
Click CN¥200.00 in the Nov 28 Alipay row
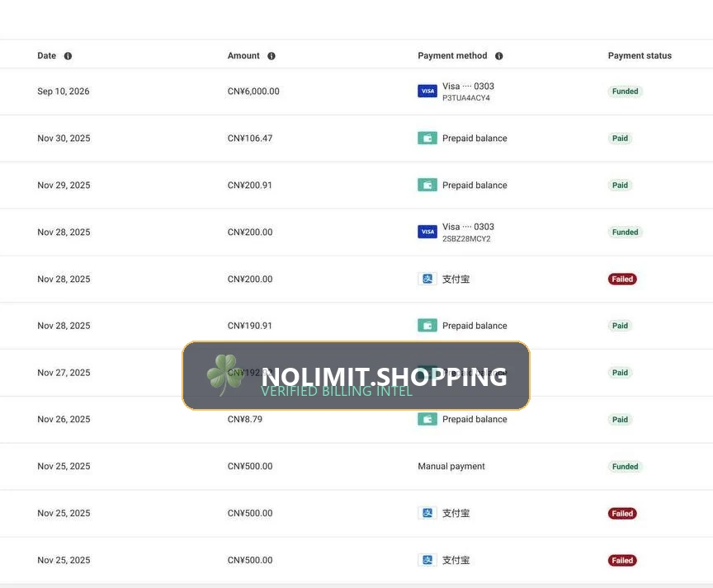coord(250,279)
